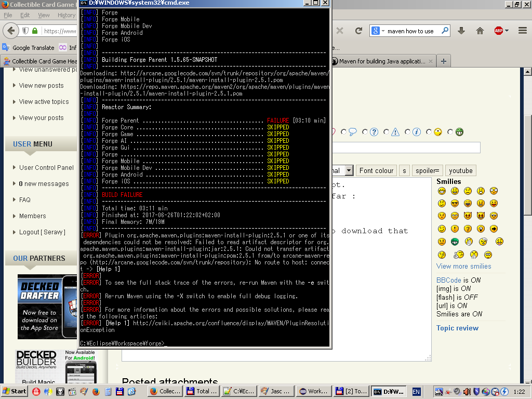Open the History menu
The width and height of the screenshot is (532, 399).
click(66, 15)
